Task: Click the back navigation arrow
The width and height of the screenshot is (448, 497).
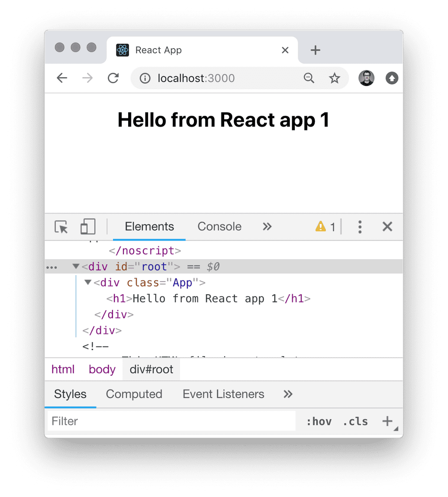Action: pyautogui.click(x=62, y=78)
